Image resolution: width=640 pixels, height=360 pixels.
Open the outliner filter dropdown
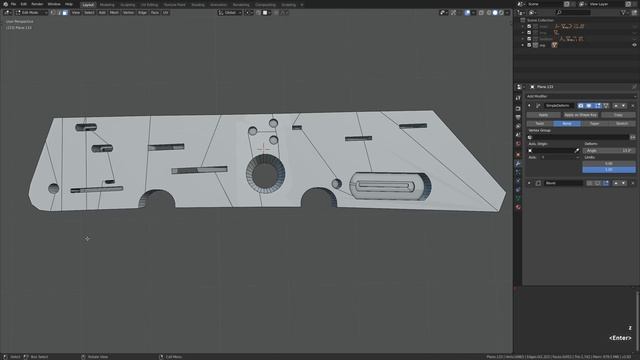tap(624, 13)
